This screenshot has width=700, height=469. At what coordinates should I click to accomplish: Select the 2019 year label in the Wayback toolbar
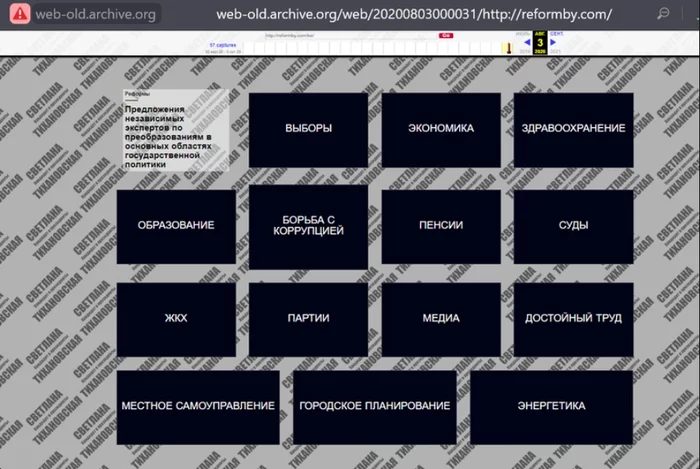coord(525,52)
